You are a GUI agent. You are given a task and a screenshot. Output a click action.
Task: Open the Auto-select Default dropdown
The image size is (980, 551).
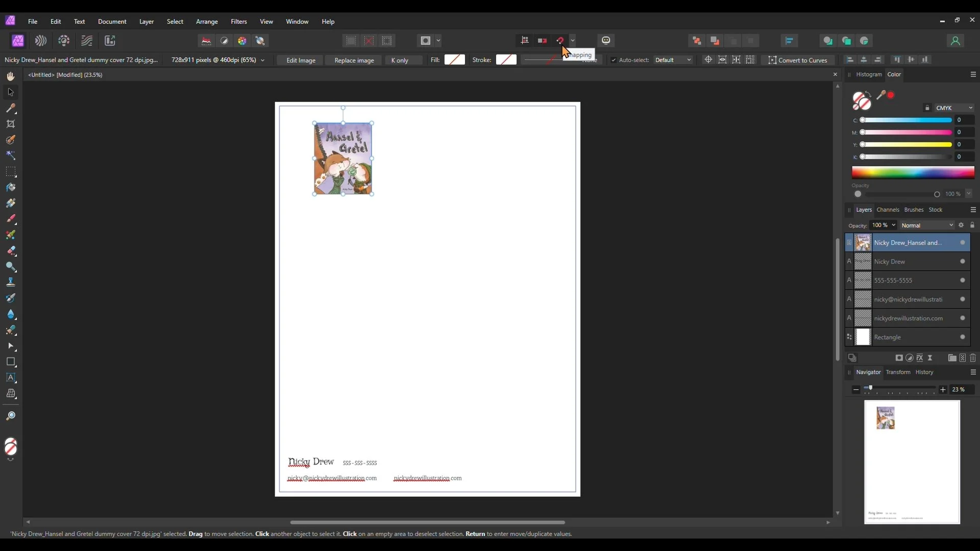click(673, 60)
